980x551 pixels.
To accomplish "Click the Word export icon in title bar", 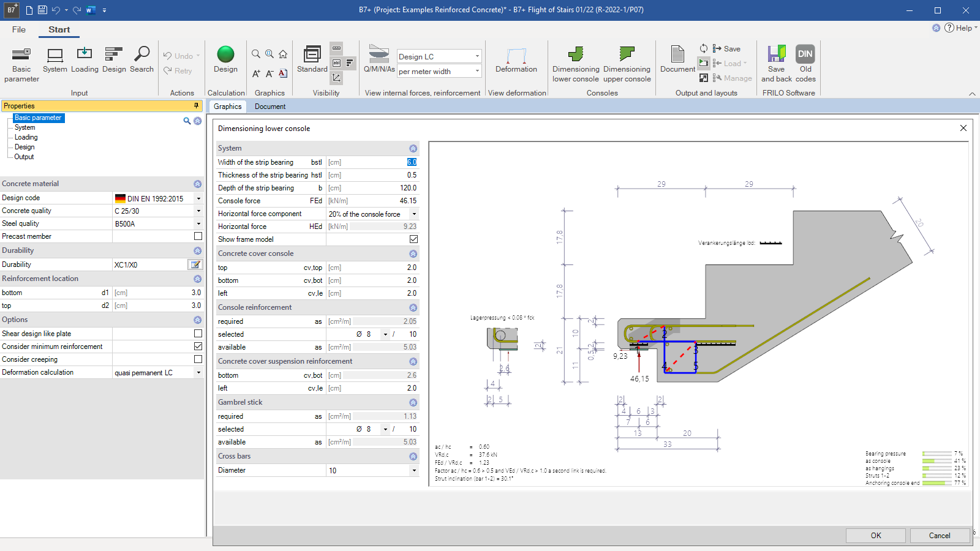I will click(91, 10).
